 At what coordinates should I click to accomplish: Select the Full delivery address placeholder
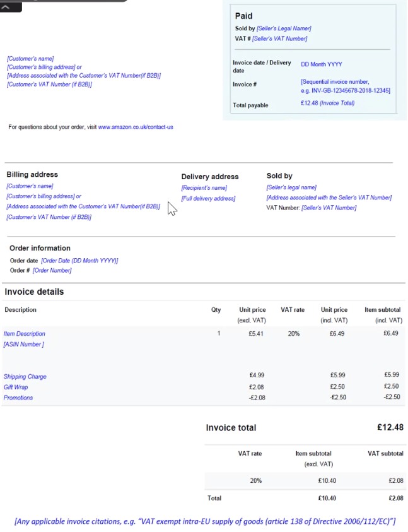pos(208,199)
